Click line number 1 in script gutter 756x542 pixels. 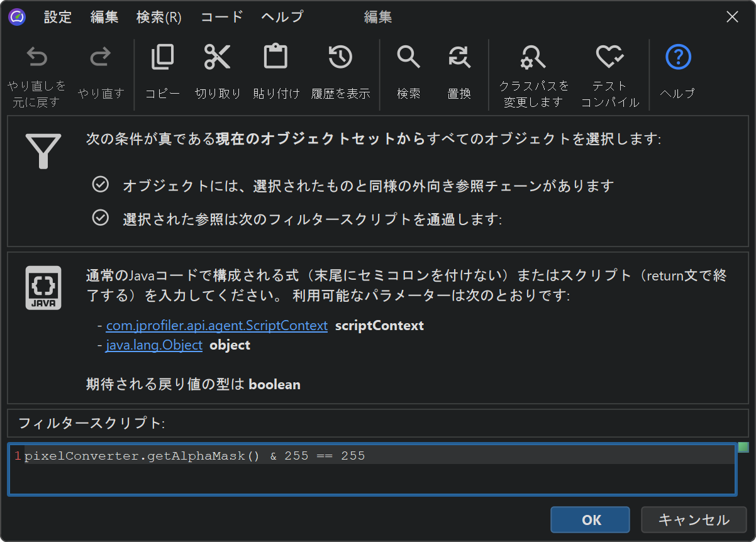point(18,456)
